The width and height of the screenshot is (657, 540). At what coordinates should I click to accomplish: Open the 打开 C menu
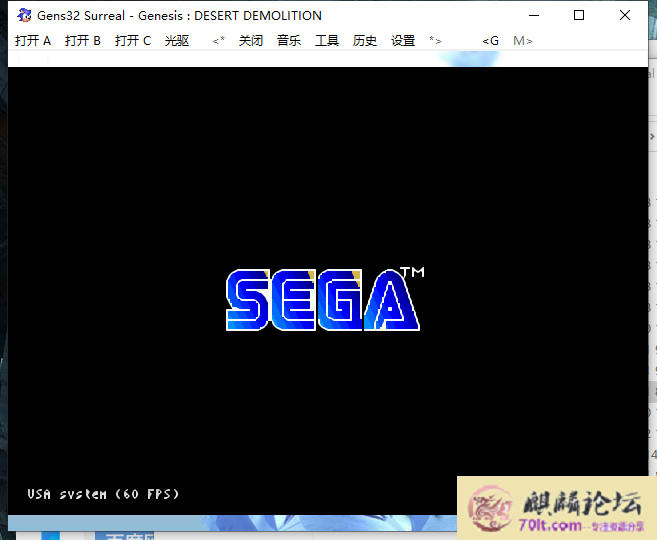tap(133, 41)
